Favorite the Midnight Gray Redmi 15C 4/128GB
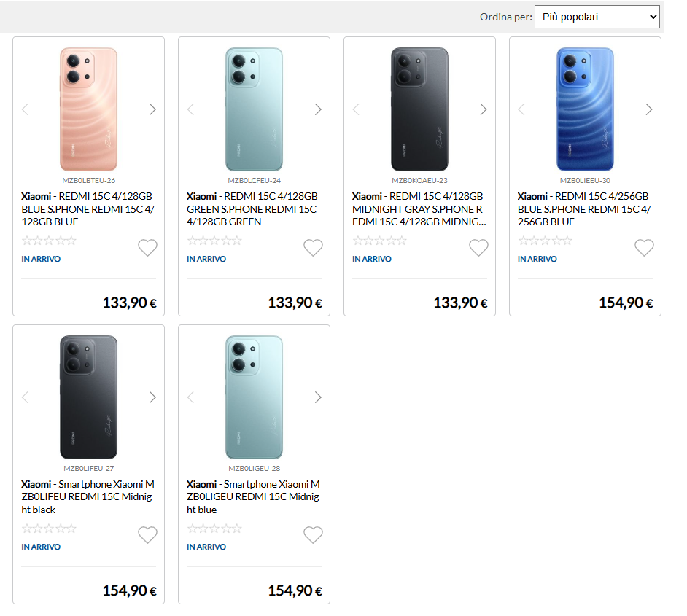The width and height of the screenshot is (687, 616). [478, 248]
